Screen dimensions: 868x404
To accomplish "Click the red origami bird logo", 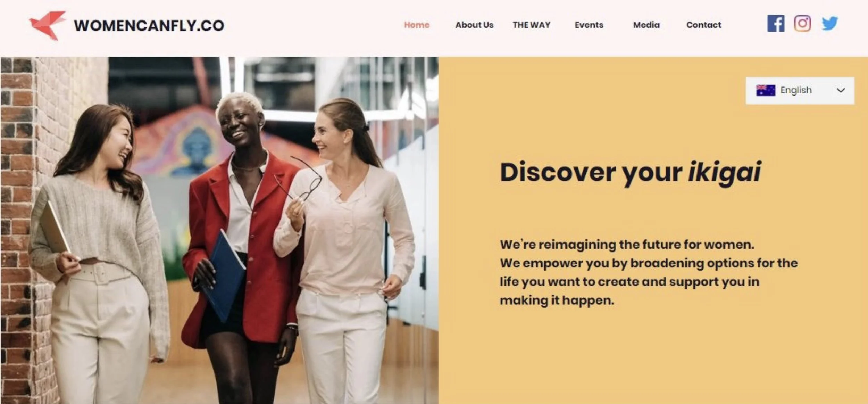I will pyautogui.click(x=48, y=25).
